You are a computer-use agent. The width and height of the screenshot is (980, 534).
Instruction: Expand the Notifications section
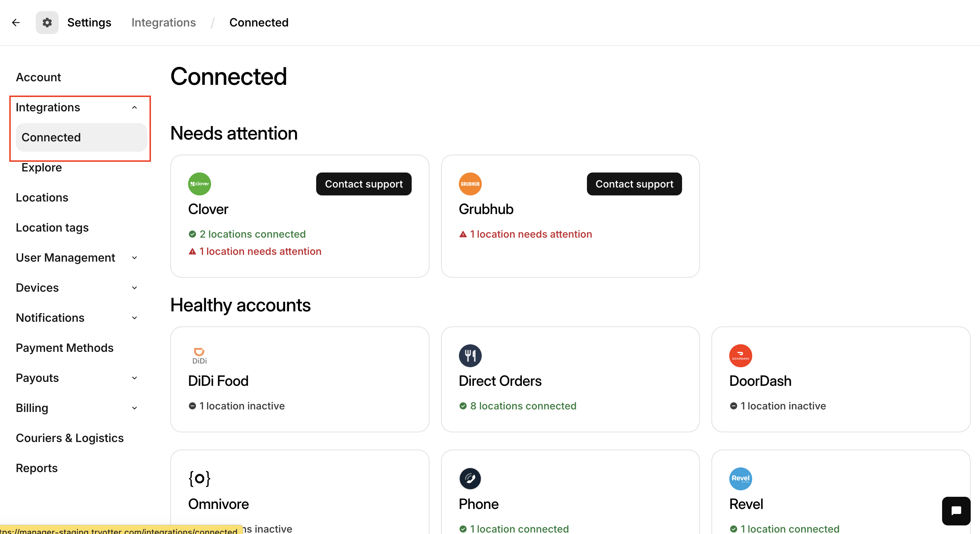pyautogui.click(x=134, y=318)
